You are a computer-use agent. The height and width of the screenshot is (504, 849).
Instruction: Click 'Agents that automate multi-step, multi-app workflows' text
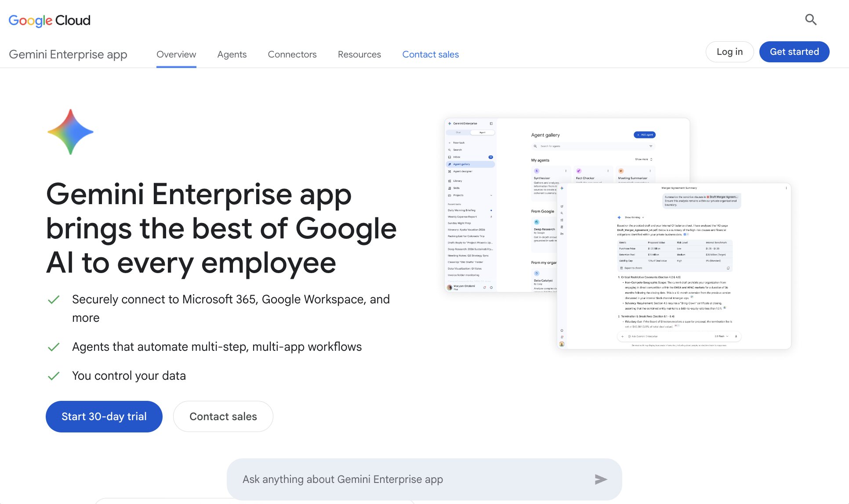pyautogui.click(x=217, y=347)
